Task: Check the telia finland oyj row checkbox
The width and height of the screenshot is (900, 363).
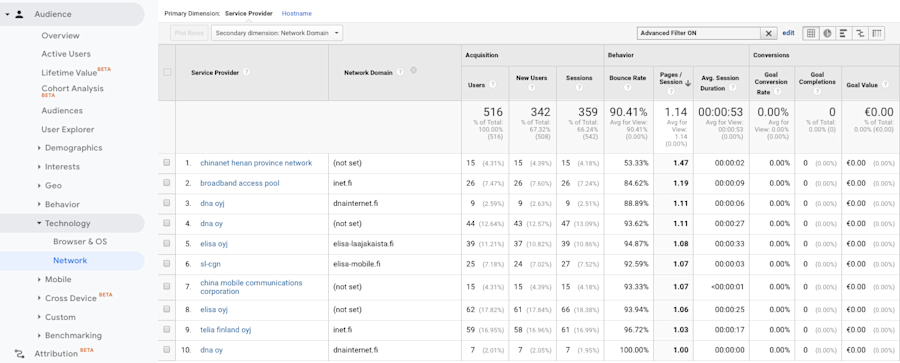Action: [166, 330]
